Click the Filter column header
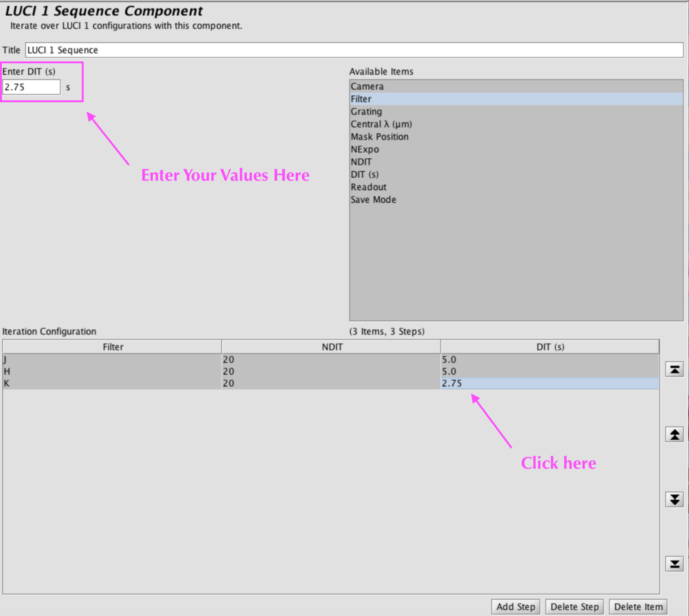 113,347
